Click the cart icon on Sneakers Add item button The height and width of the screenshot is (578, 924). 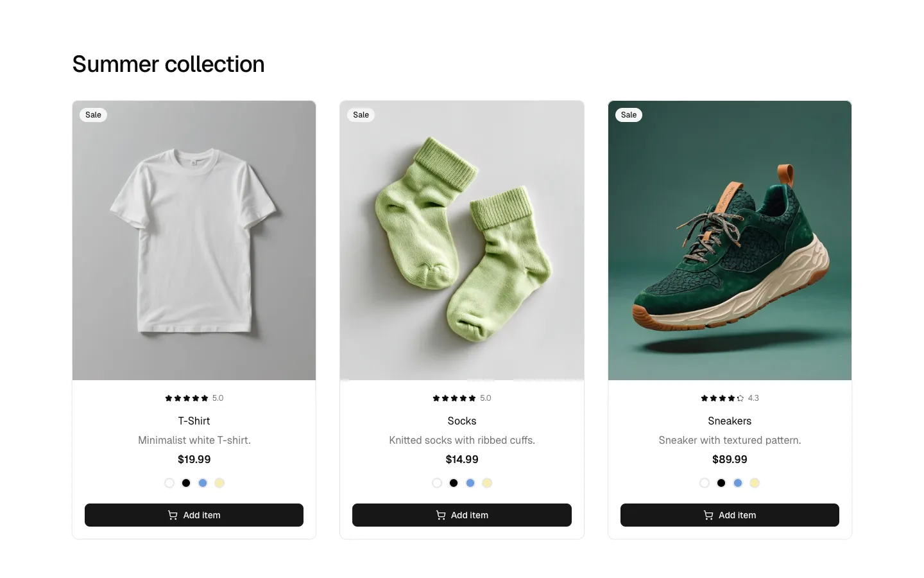click(x=708, y=515)
